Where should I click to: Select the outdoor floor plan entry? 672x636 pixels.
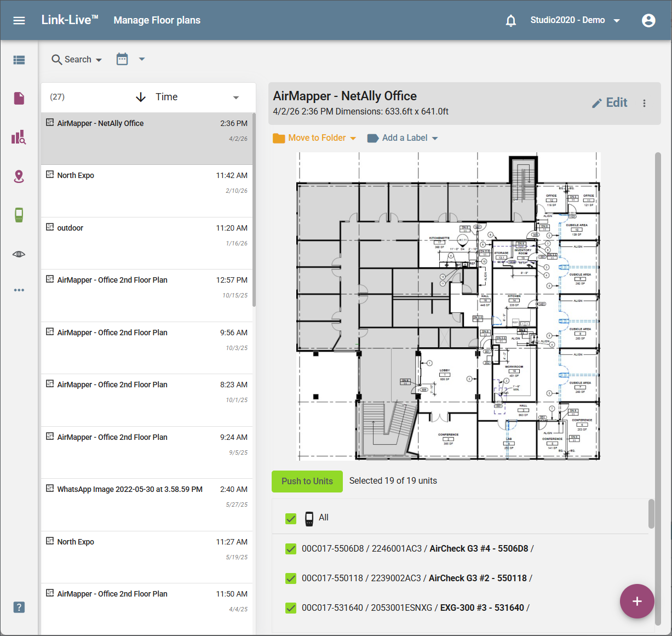147,243
